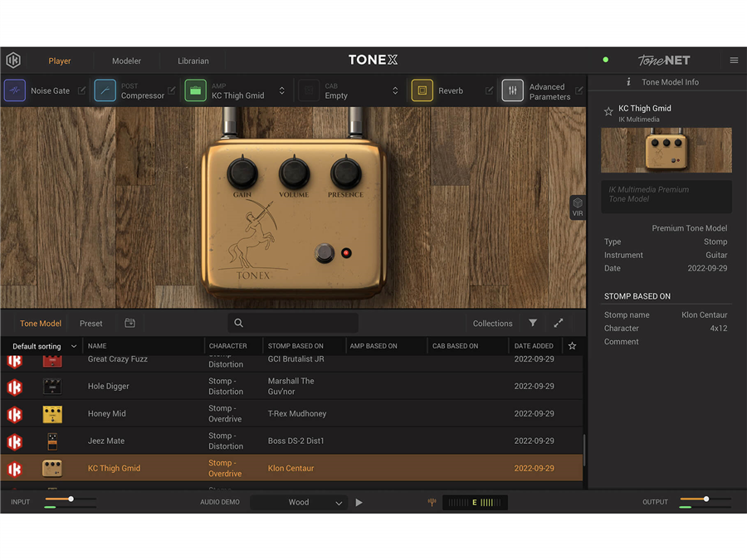Expand the browser list view
This screenshot has height=560, width=747.
pos(559,324)
